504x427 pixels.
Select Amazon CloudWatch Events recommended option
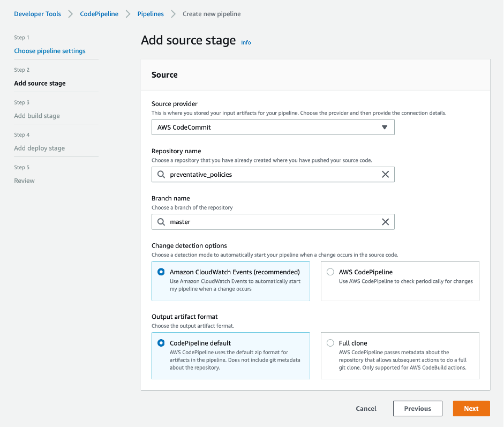[x=161, y=272]
